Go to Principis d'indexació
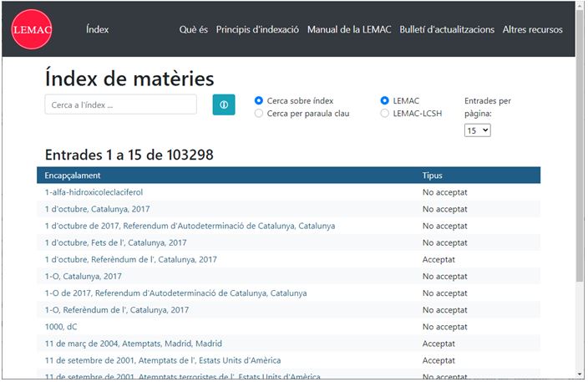The width and height of the screenshot is (588, 382). pos(257,29)
